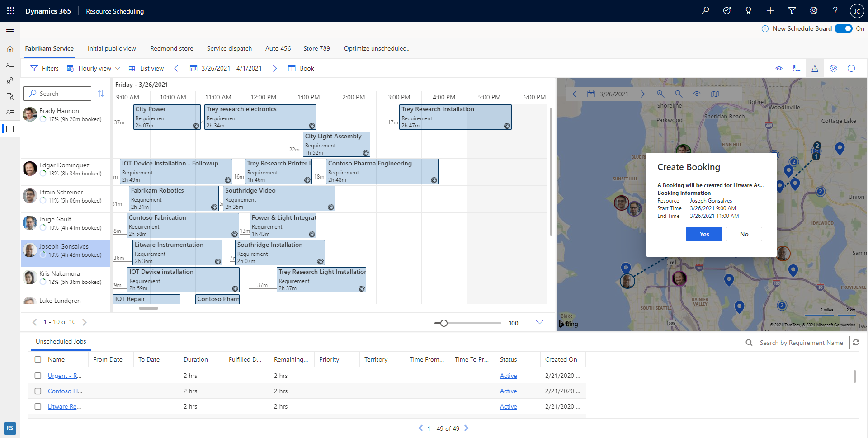Viewport: 868px width, 438px height.
Task: Go to next resources page arrow
Action: [x=85, y=322]
